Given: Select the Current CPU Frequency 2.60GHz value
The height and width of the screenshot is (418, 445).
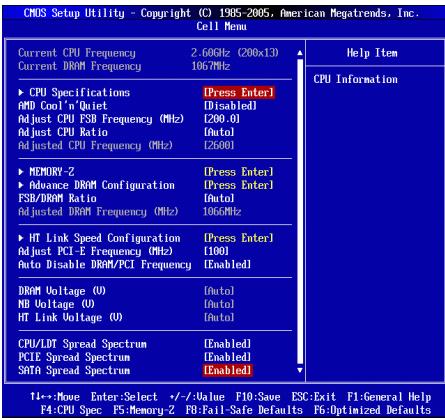Looking at the screenshot, I should click(235, 53).
